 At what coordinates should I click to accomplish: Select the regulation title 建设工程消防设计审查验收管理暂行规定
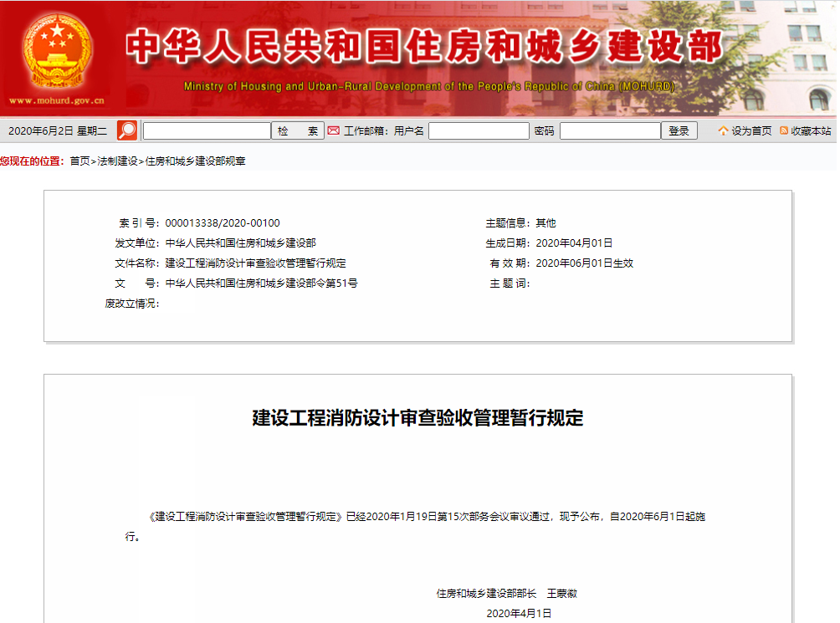(417, 421)
